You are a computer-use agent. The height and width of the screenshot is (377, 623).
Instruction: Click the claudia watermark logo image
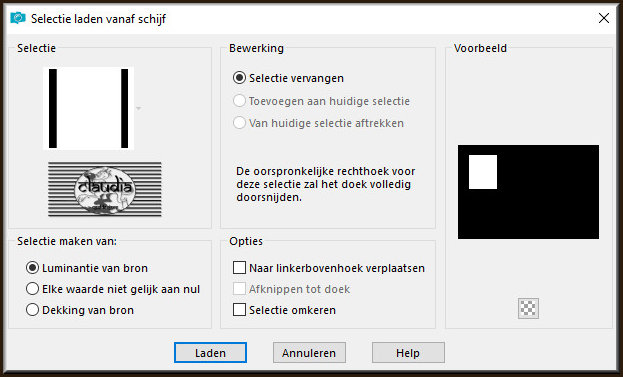[105, 189]
